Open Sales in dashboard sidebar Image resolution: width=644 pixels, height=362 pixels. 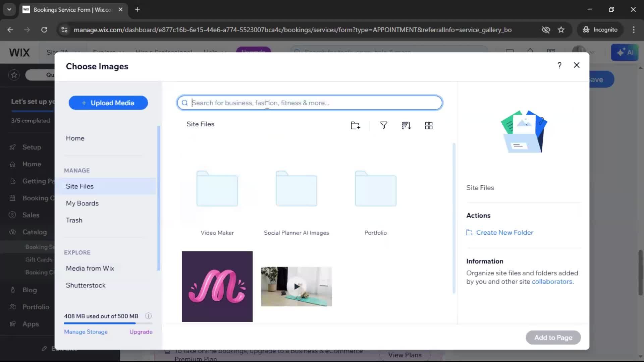pyautogui.click(x=31, y=215)
